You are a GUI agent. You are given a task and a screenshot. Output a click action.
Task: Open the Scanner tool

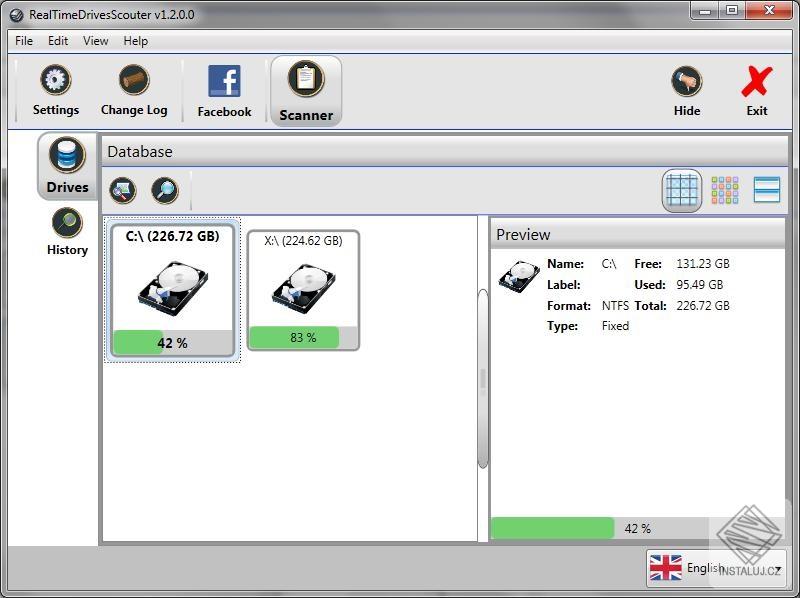pos(306,90)
